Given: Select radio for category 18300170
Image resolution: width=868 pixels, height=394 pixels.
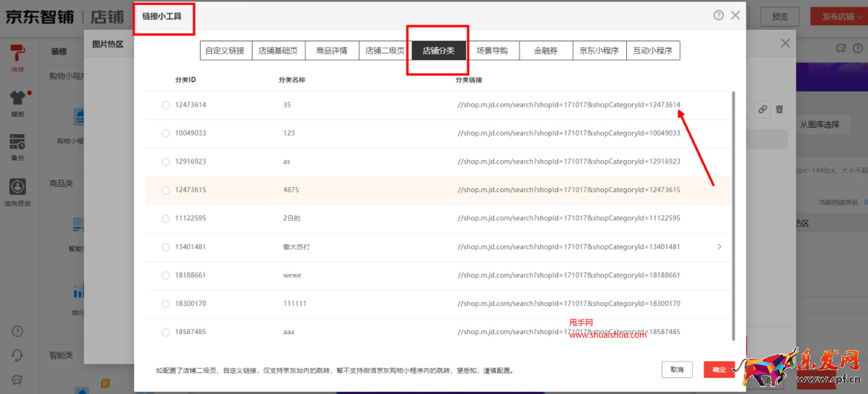Looking at the screenshot, I should 165,304.
